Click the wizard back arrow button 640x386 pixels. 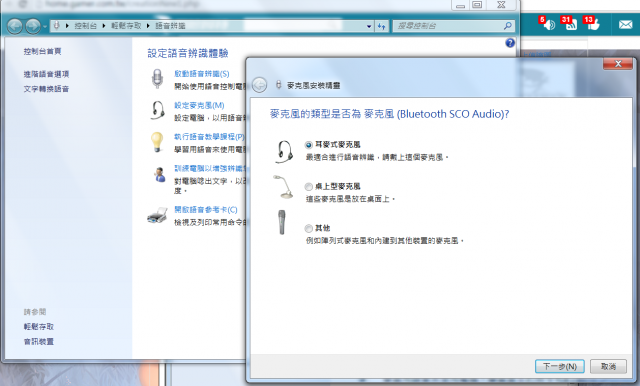259,85
